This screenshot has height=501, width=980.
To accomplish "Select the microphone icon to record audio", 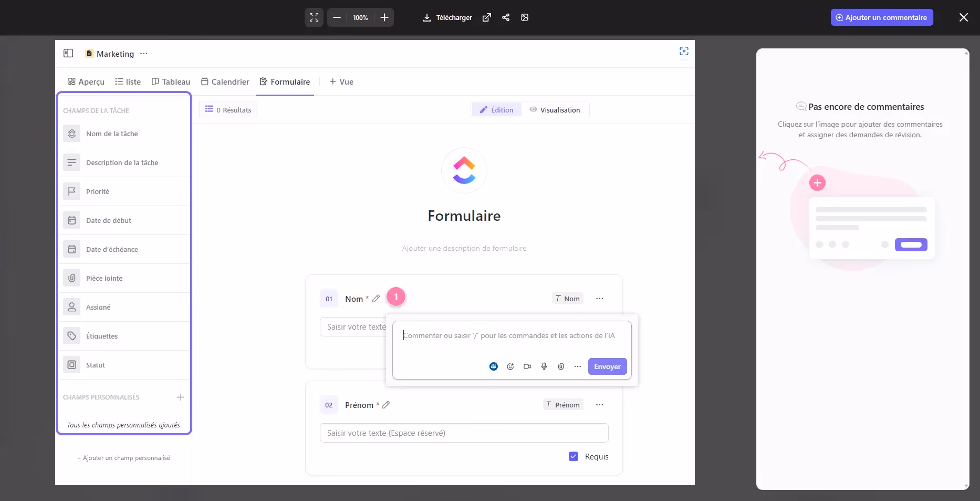I will pyautogui.click(x=544, y=366).
